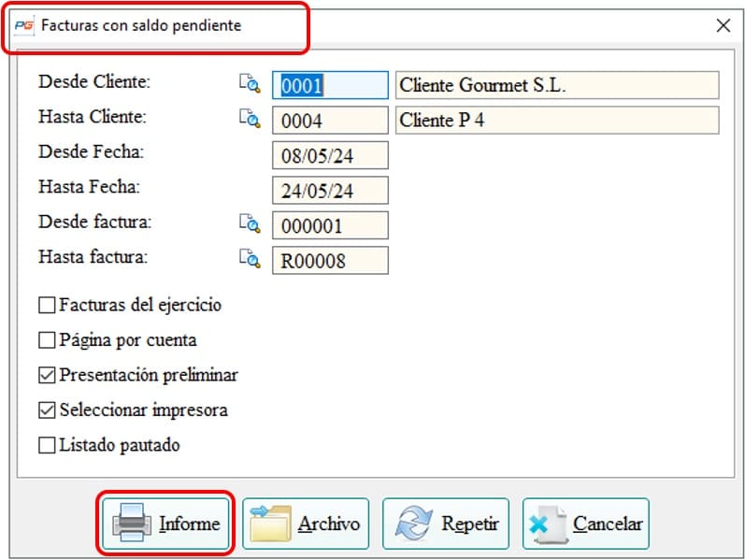Open invoice lookup next to Hasta factura

click(x=250, y=259)
